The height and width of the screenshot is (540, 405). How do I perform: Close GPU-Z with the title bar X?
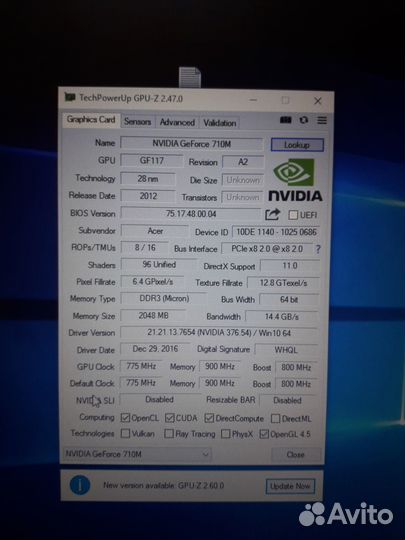pos(318,101)
